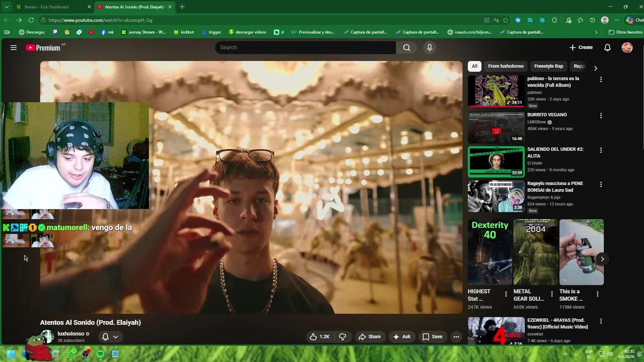Close the Atentos Al Sonido browser tab
644x362 pixels.
tap(170, 7)
